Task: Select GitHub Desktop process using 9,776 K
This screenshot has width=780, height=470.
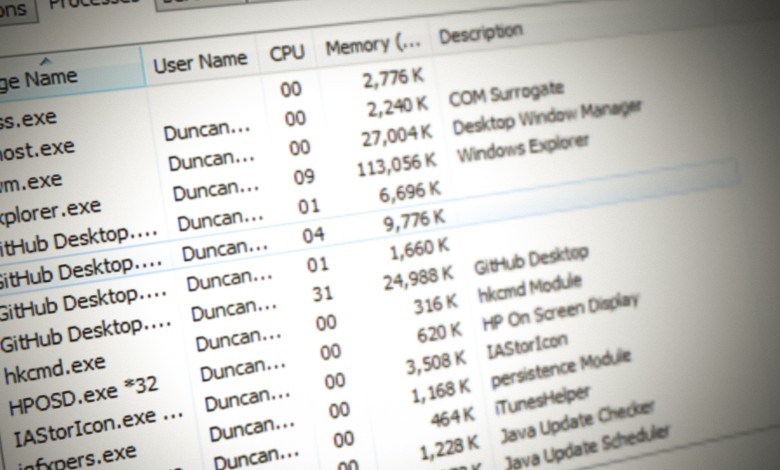Action: click(x=81, y=272)
